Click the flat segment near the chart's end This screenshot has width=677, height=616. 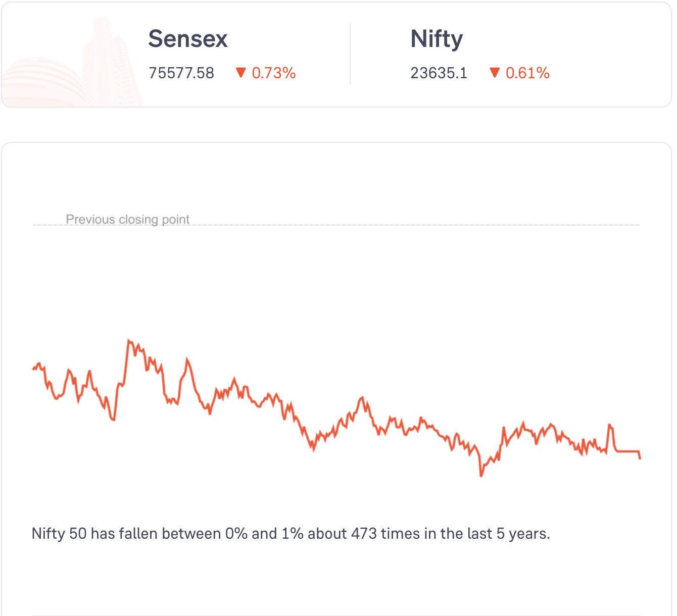pyautogui.click(x=628, y=451)
